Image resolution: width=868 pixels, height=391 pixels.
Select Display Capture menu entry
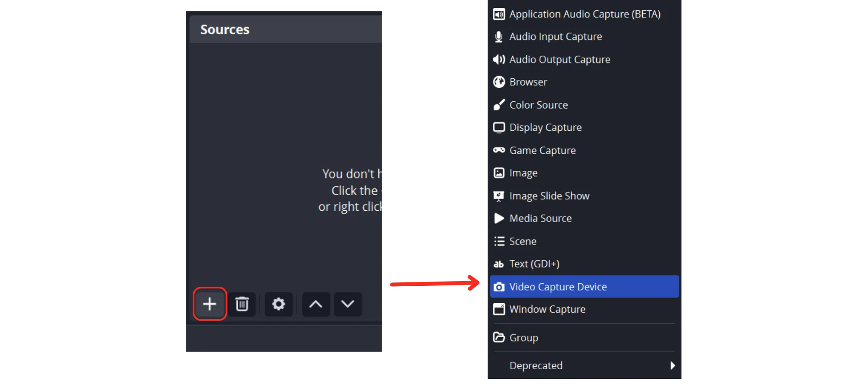click(585, 128)
